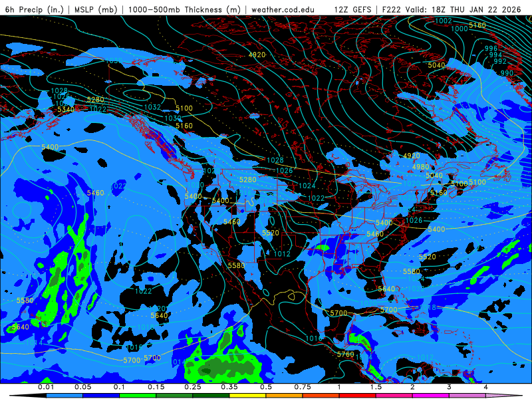Select the "1032" high pressure isobar label
This screenshot has height=399, width=532.
(152, 107)
